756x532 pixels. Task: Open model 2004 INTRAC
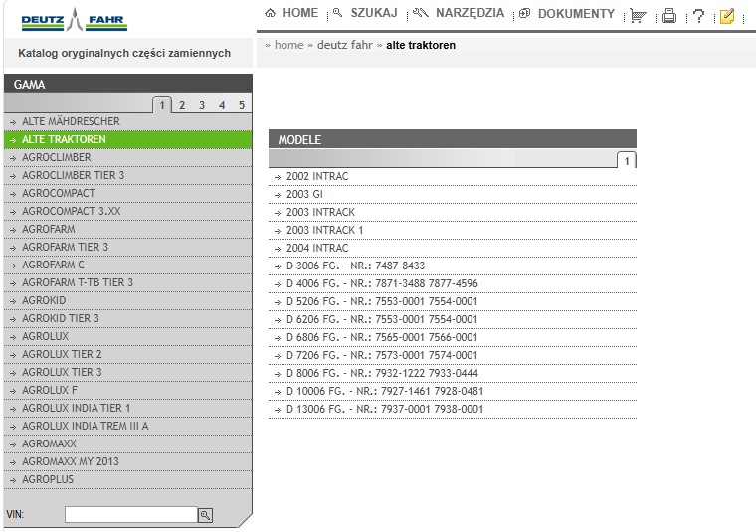point(453,248)
